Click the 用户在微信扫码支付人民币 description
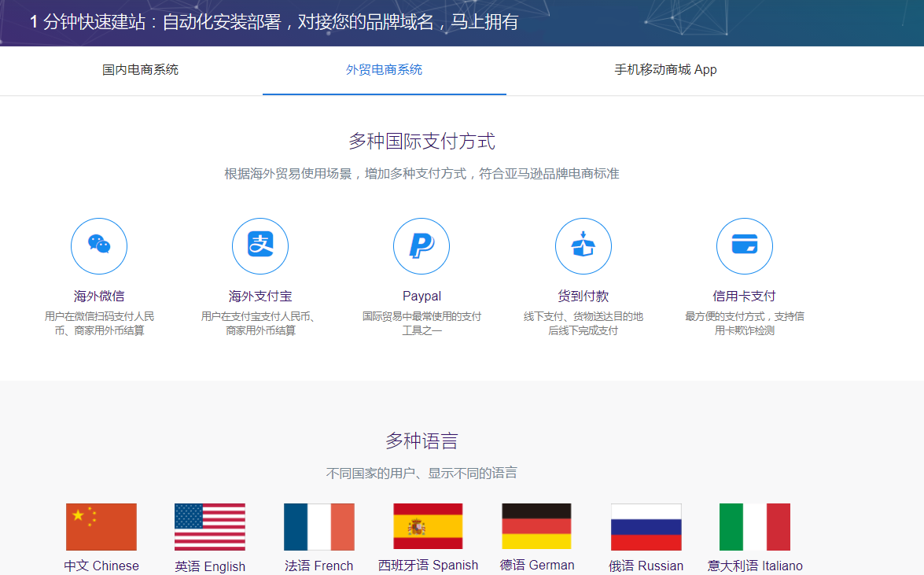924x575 pixels. point(99,323)
